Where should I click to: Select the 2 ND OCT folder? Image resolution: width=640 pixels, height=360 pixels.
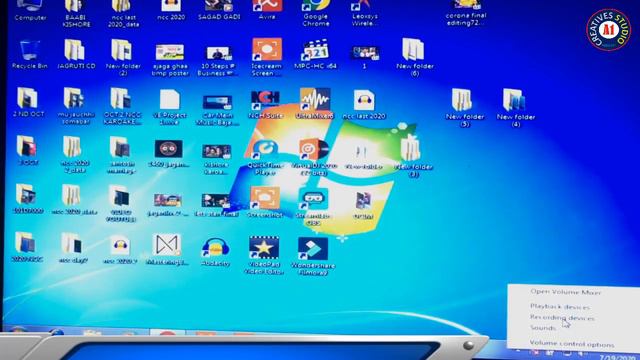pyautogui.click(x=28, y=103)
